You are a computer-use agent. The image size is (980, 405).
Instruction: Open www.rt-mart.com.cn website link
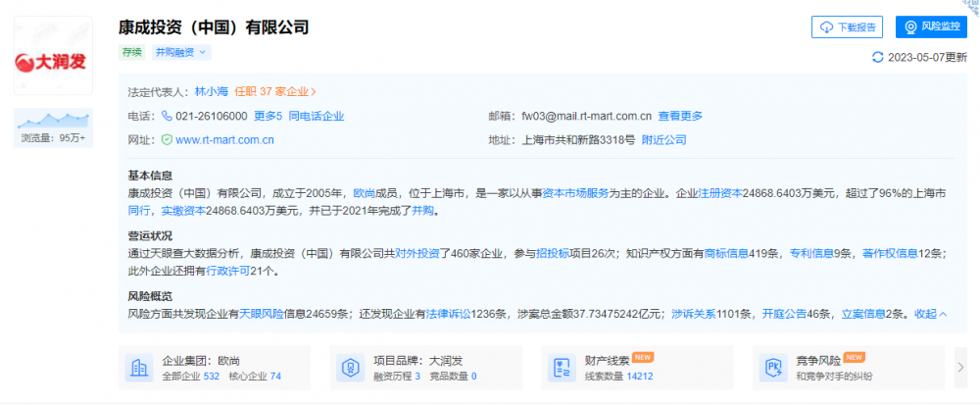pos(225,140)
